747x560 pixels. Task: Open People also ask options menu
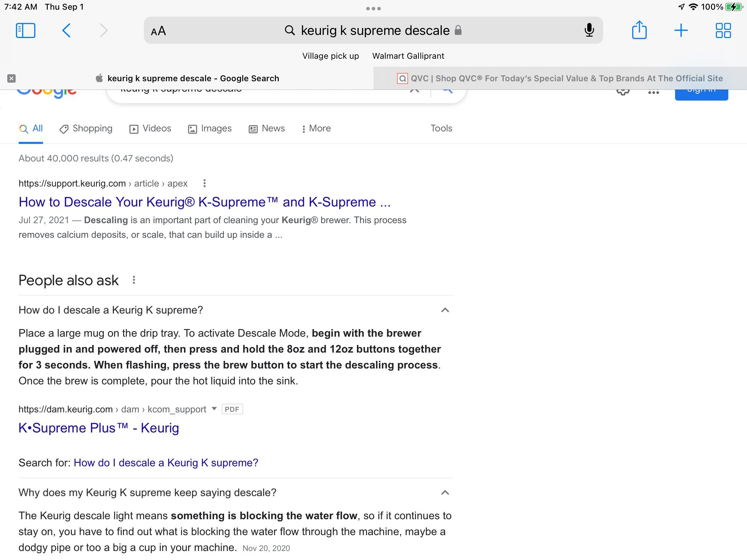[134, 280]
